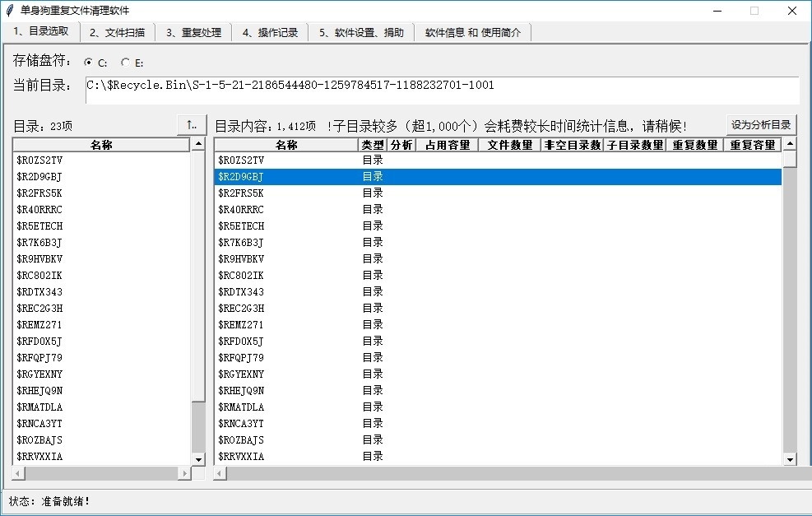Click the right arrow of the left panel's horizontal scrollbar
The image size is (812, 516).
click(x=186, y=474)
